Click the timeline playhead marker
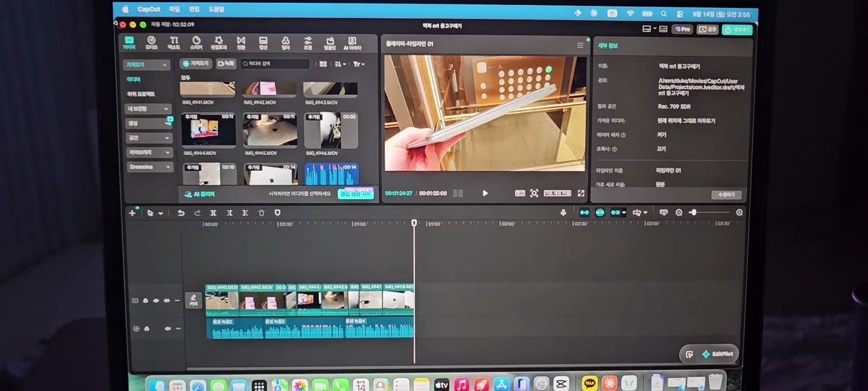 [414, 223]
